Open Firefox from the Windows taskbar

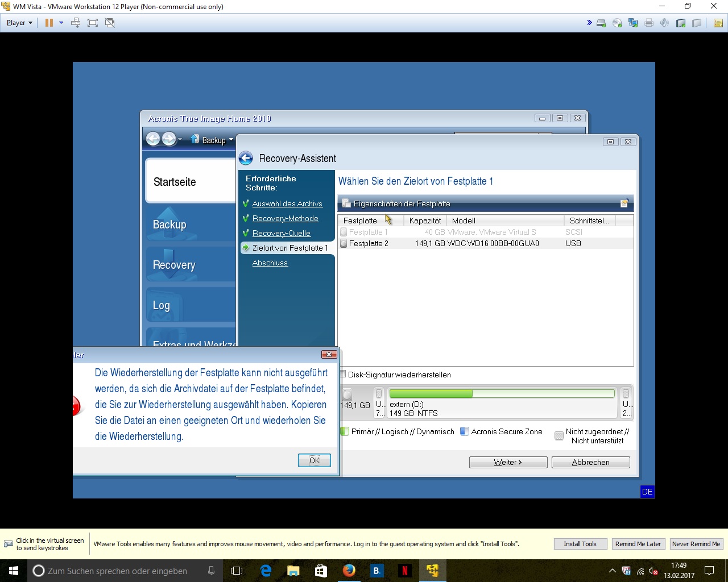349,571
